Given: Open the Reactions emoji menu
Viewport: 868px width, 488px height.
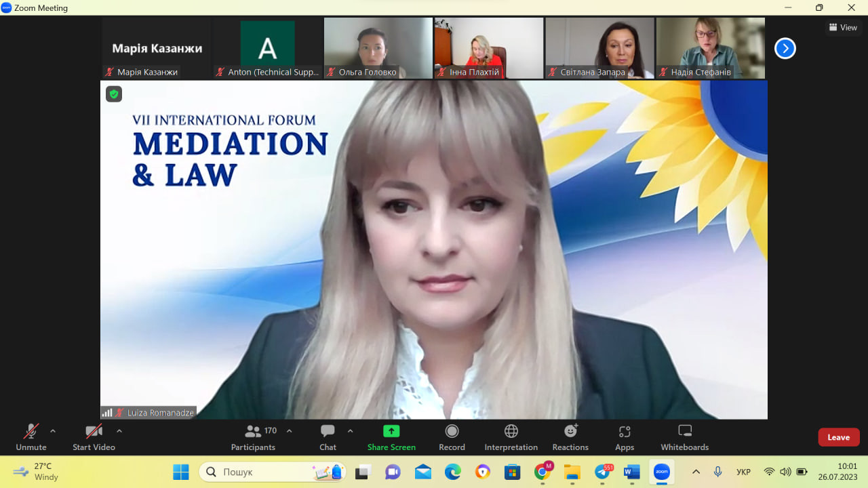Looking at the screenshot, I should [x=570, y=437].
